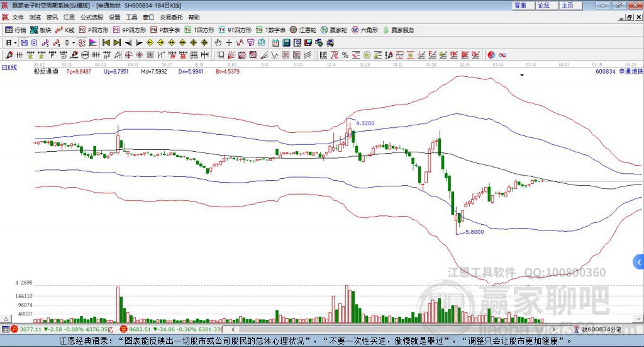Open the 行情 market quotes view

pos(16,30)
